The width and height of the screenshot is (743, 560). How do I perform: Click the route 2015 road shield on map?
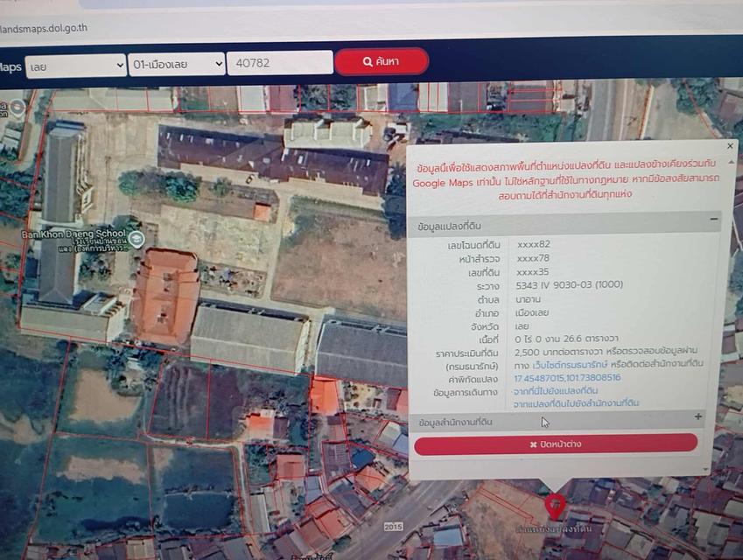(394, 527)
